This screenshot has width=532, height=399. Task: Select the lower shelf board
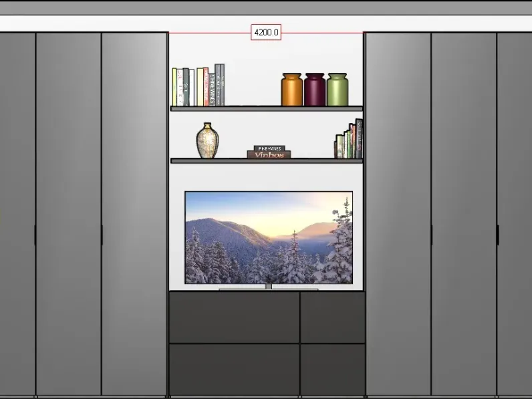pyautogui.click(x=267, y=161)
